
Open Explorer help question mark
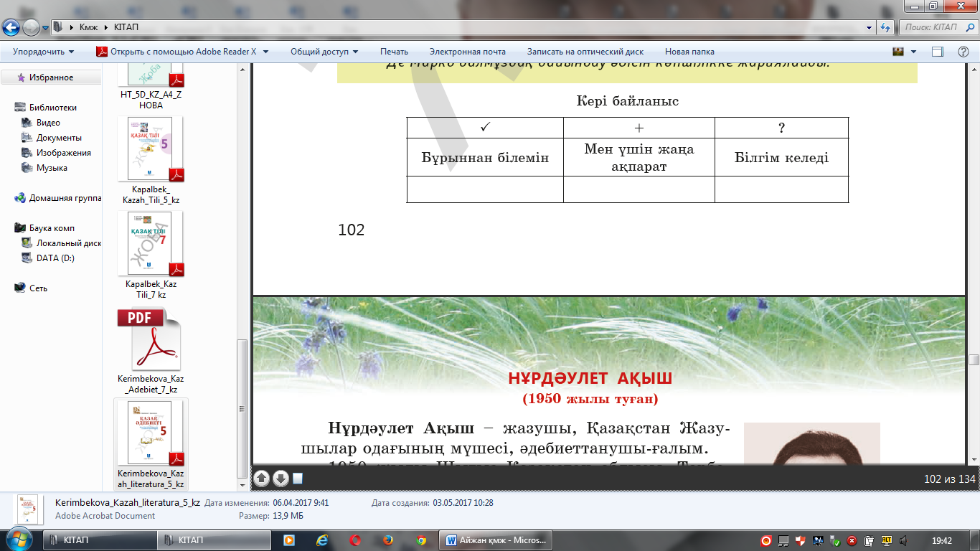click(x=963, y=52)
